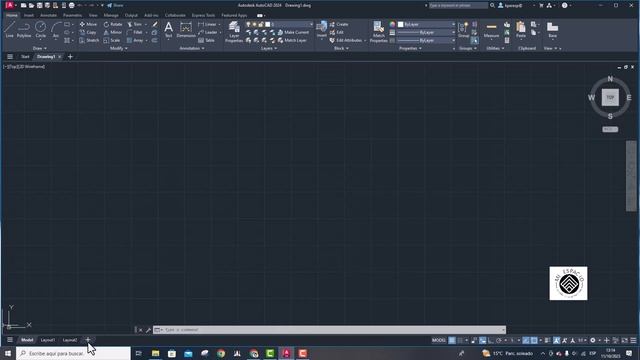The image size is (640, 360).
Task: Click the Mirror tool
Action: point(113,32)
